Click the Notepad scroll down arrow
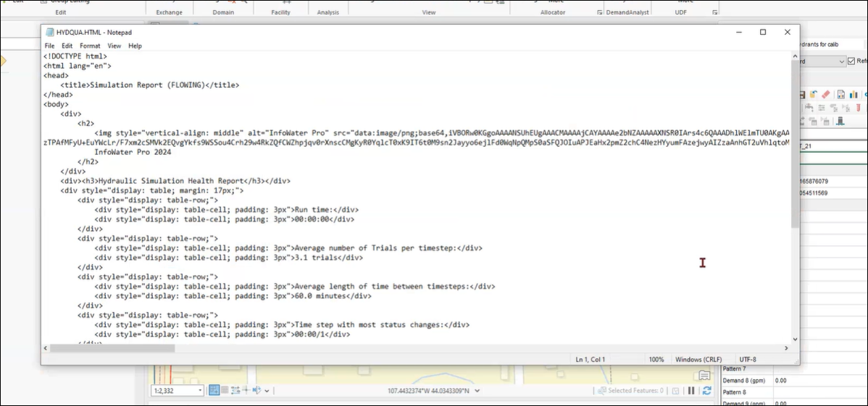This screenshot has height=406, width=868. coord(795,339)
